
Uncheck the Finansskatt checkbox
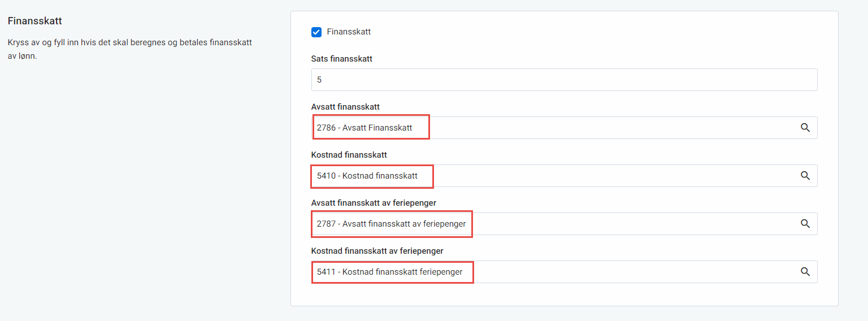[x=316, y=32]
